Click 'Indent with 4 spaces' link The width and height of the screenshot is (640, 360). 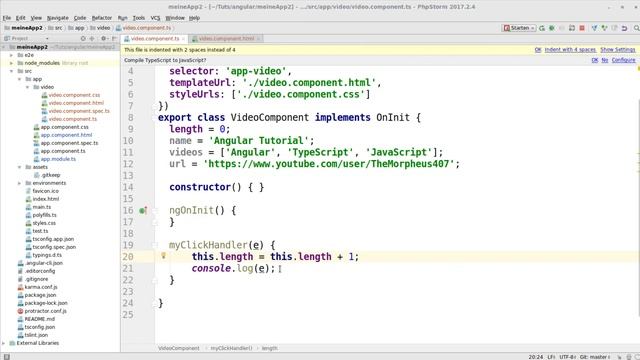(x=570, y=50)
